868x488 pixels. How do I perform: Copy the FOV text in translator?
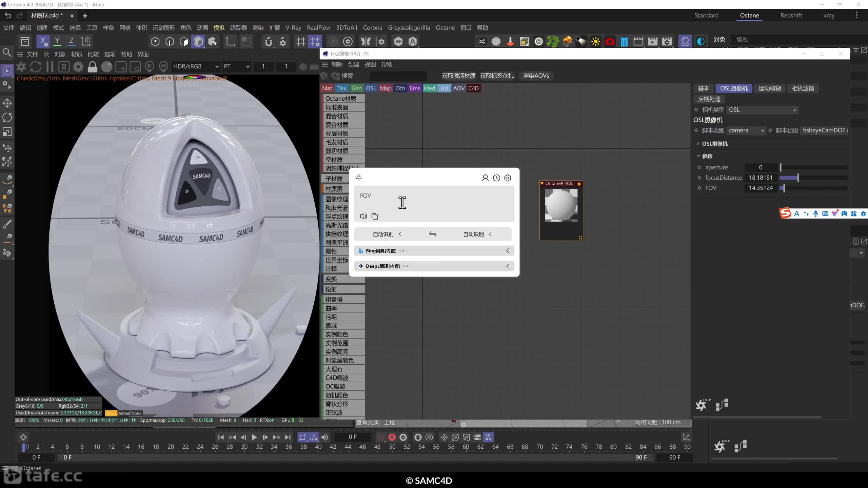[375, 216]
